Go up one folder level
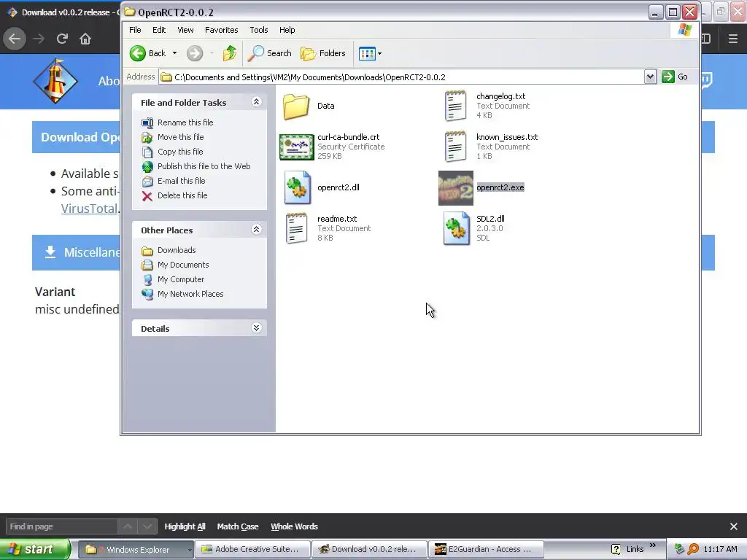Image resolution: width=747 pixels, height=560 pixels. click(230, 53)
